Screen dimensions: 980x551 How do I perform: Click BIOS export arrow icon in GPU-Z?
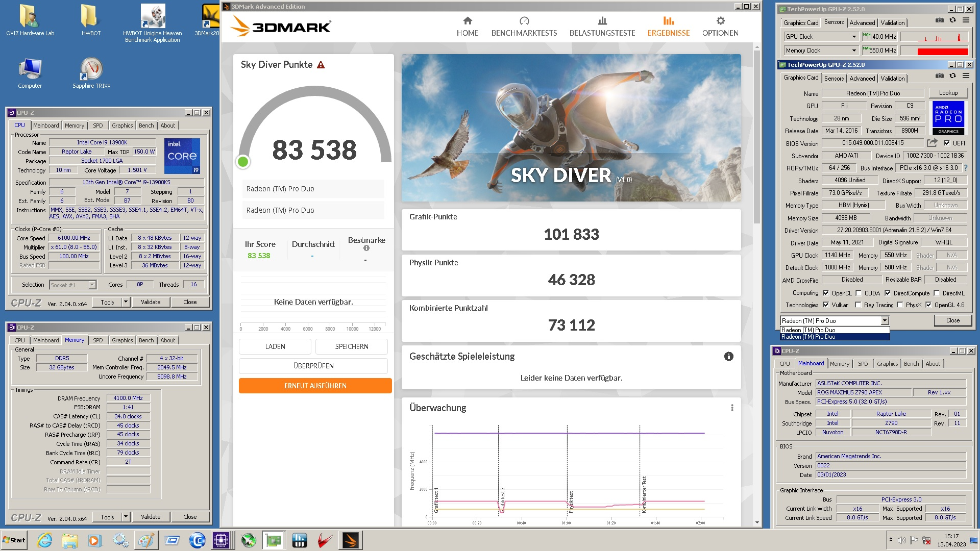[x=932, y=143]
